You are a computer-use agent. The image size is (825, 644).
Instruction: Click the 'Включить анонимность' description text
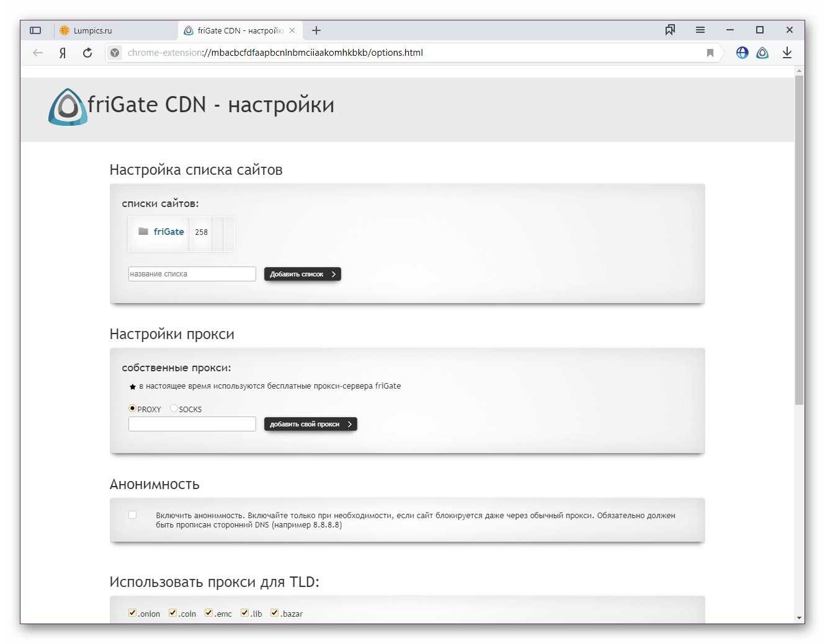pos(416,520)
